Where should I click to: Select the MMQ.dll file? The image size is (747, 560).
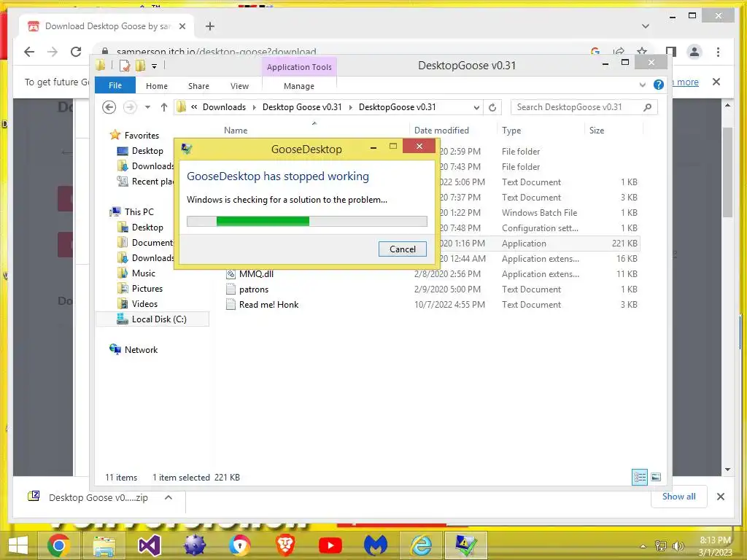[256, 274]
